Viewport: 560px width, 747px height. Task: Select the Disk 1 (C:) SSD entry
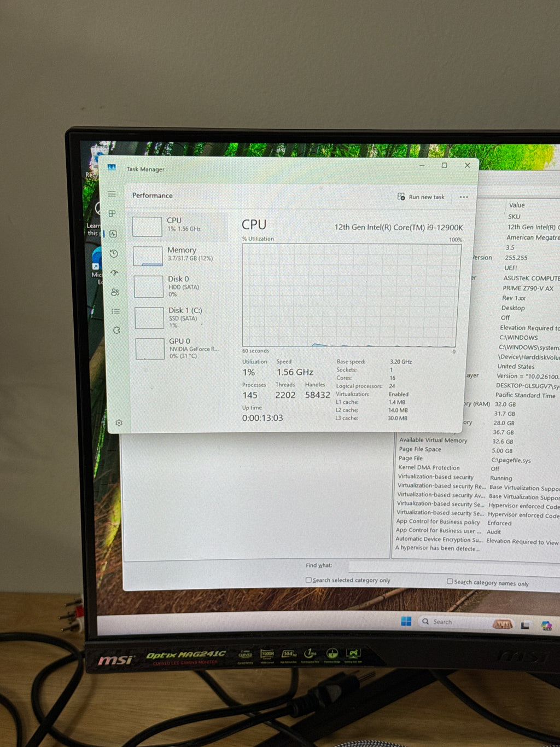[x=179, y=317]
